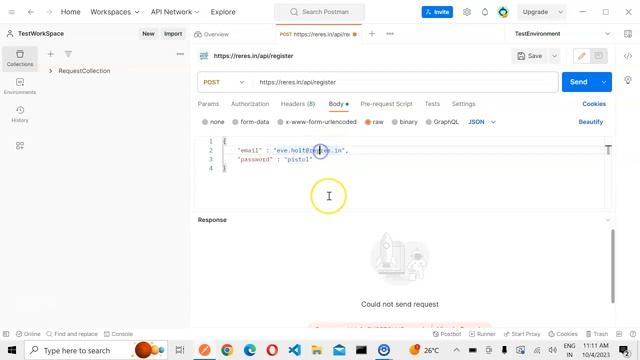The height and width of the screenshot is (360, 640).
Task: Select the none body type
Action: pyautogui.click(x=213, y=122)
